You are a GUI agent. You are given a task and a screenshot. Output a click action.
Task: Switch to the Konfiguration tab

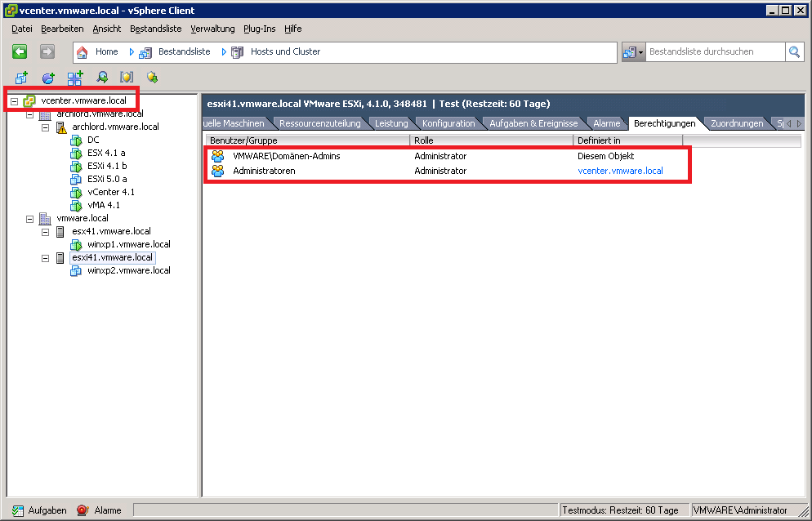pos(448,123)
